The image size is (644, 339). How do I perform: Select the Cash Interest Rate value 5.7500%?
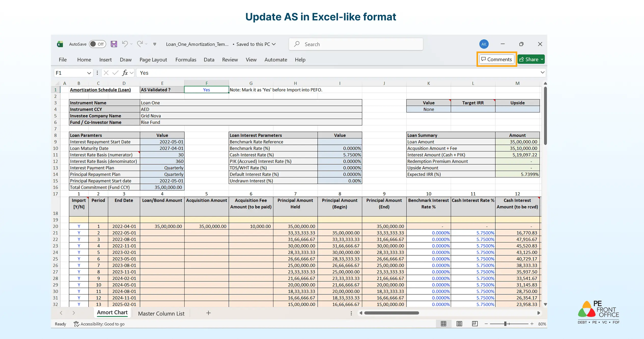(340, 155)
